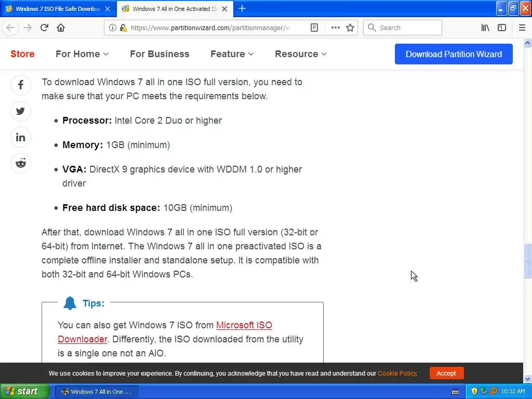Share the article on LinkedIn
The width and height of the screenshot is (532, 399).
[21, 137]
